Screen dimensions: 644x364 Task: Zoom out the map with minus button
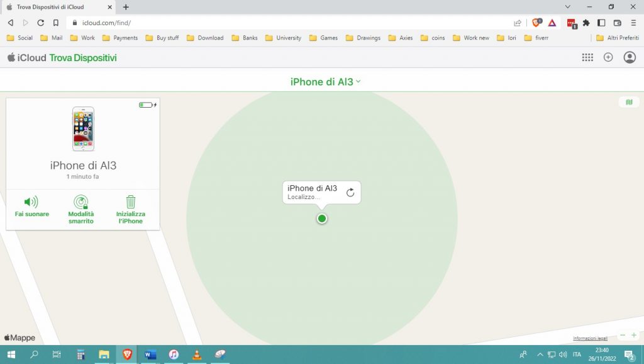[x=623, y=336]
